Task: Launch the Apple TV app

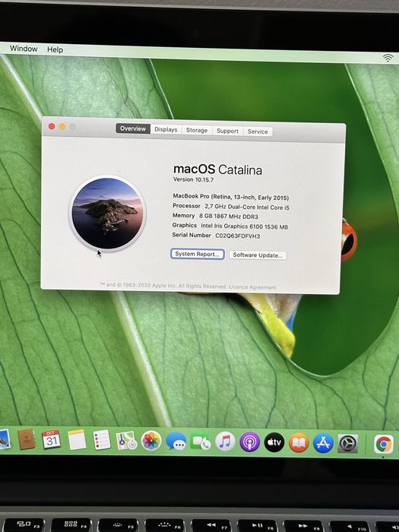Action: (274, 442)
